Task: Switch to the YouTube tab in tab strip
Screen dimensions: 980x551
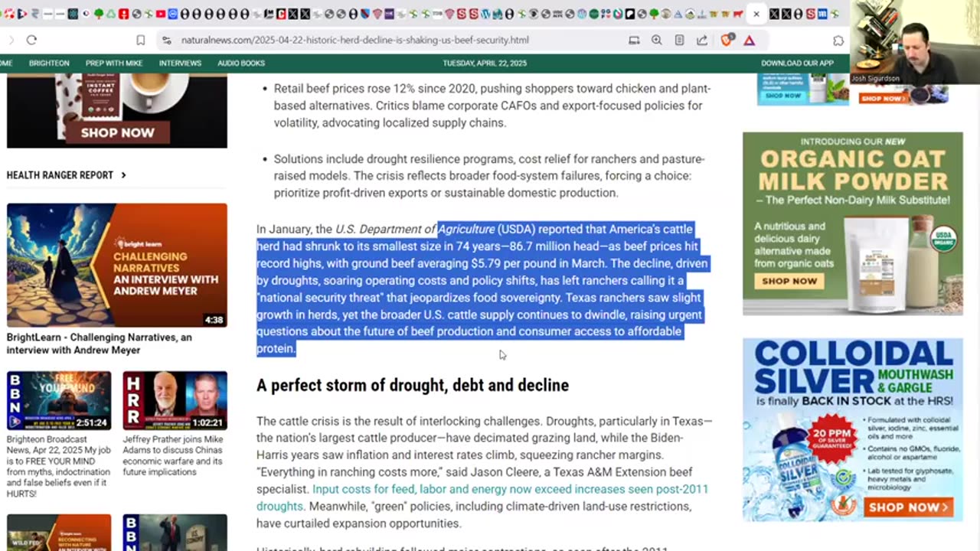Action: 161,14
